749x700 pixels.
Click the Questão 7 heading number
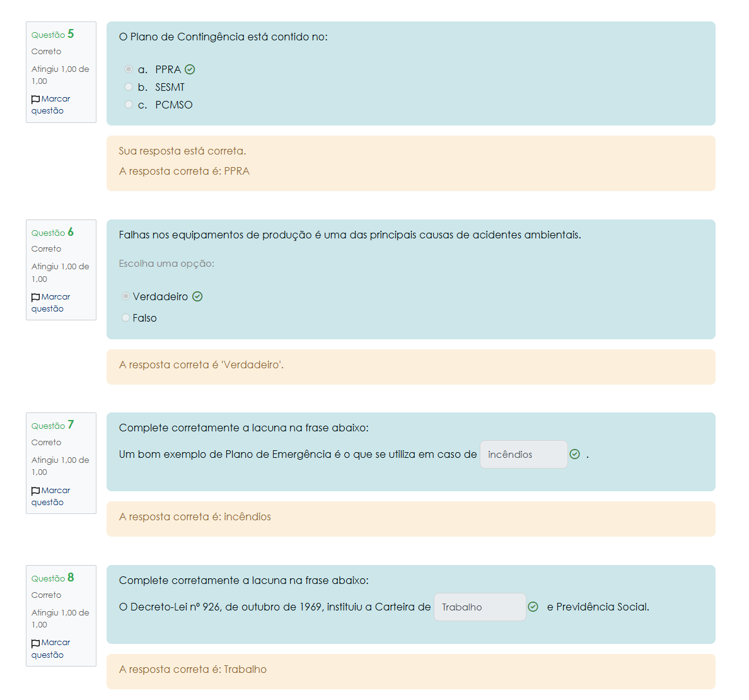[x=71, y=425]
